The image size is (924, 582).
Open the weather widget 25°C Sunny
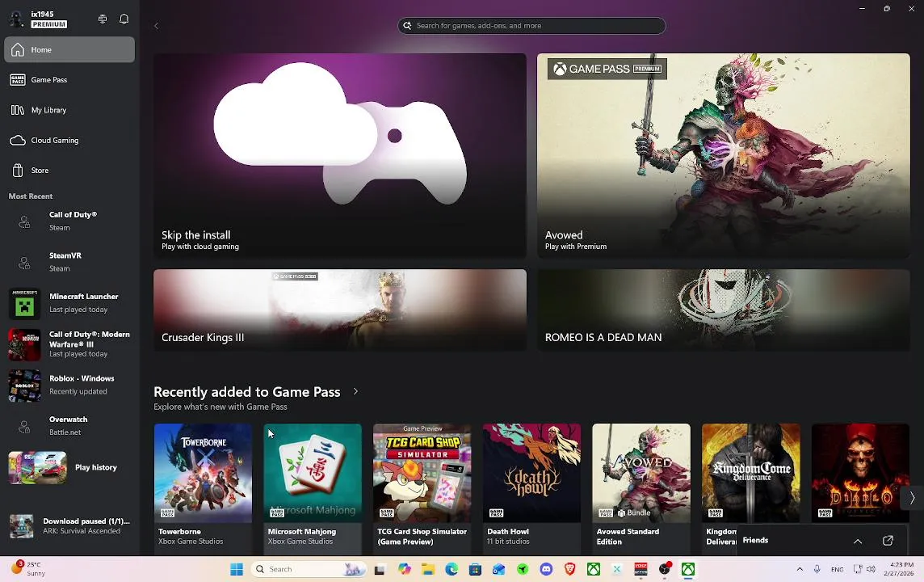click(28, 568)
